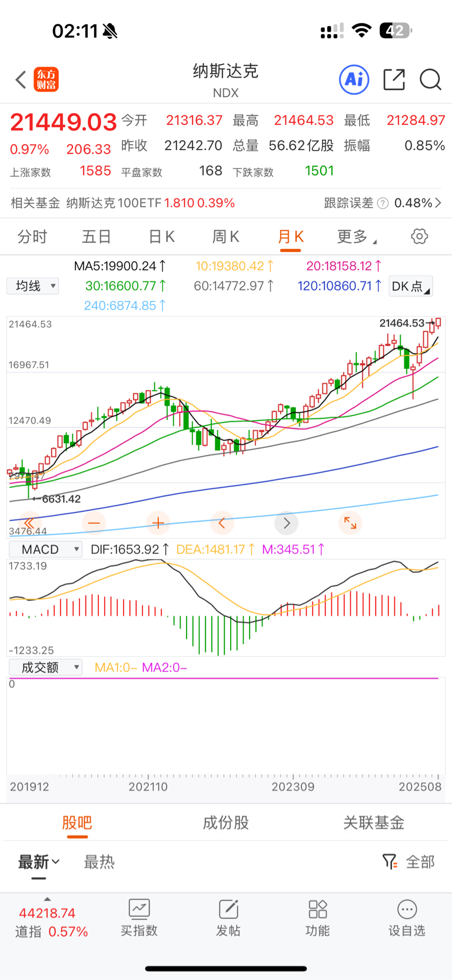452x980 pixels.
Task: Tap the 买指数 icon
Action: pyautogui.click(x=139, y=909)
